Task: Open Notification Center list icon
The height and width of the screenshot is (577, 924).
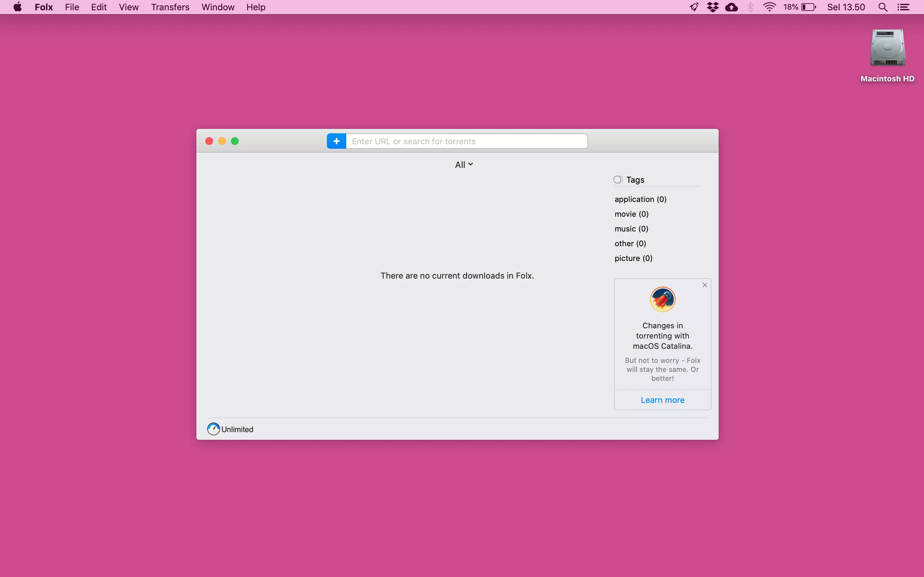Action: tap(903, 7)
